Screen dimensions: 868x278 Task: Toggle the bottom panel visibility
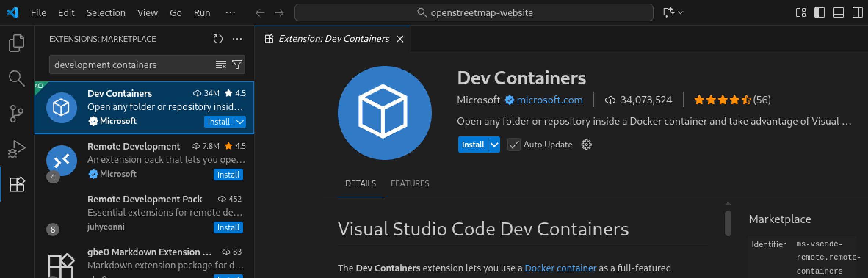click(838, 13)
